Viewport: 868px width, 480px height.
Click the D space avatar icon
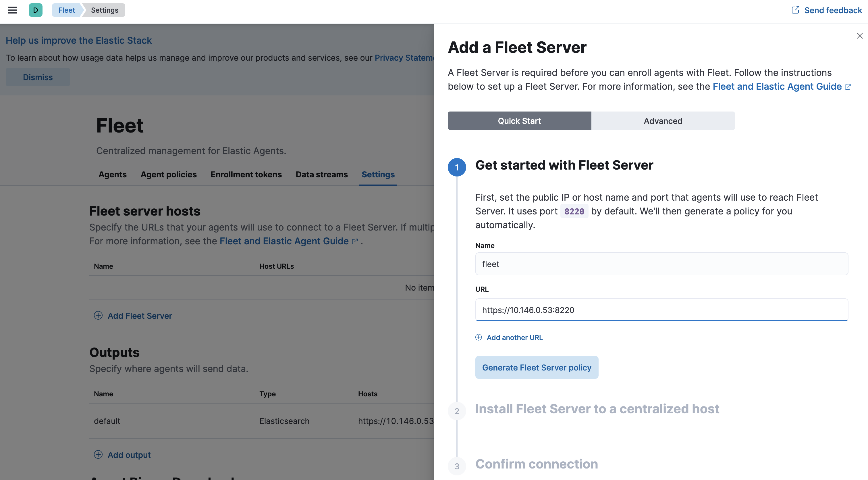point(35,10)
